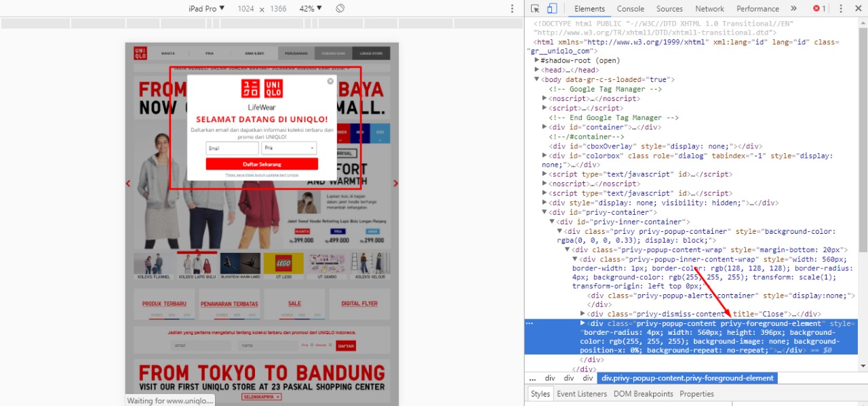868x406 pixels.
Task: Click the red error count indicator
Action: click(x=820, y=9)
